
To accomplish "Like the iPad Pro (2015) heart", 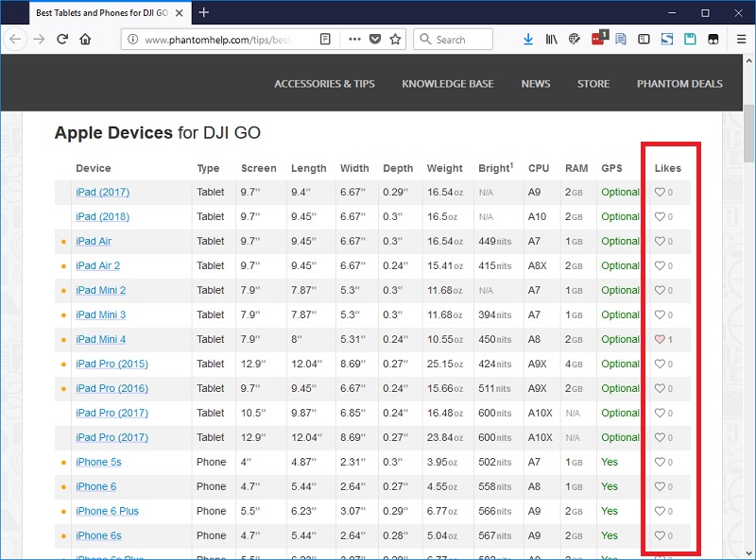I will 660,364.
